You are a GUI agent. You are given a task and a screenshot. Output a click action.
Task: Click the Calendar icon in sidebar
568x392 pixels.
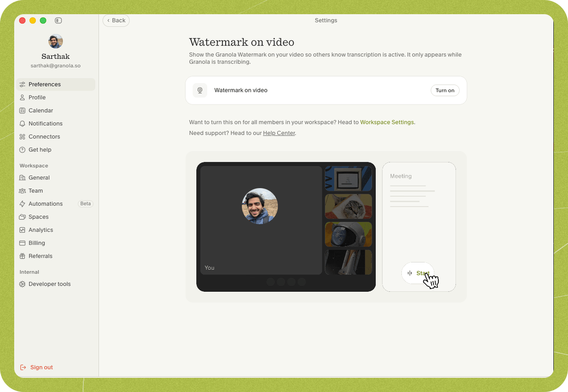[x=22, y=111]
